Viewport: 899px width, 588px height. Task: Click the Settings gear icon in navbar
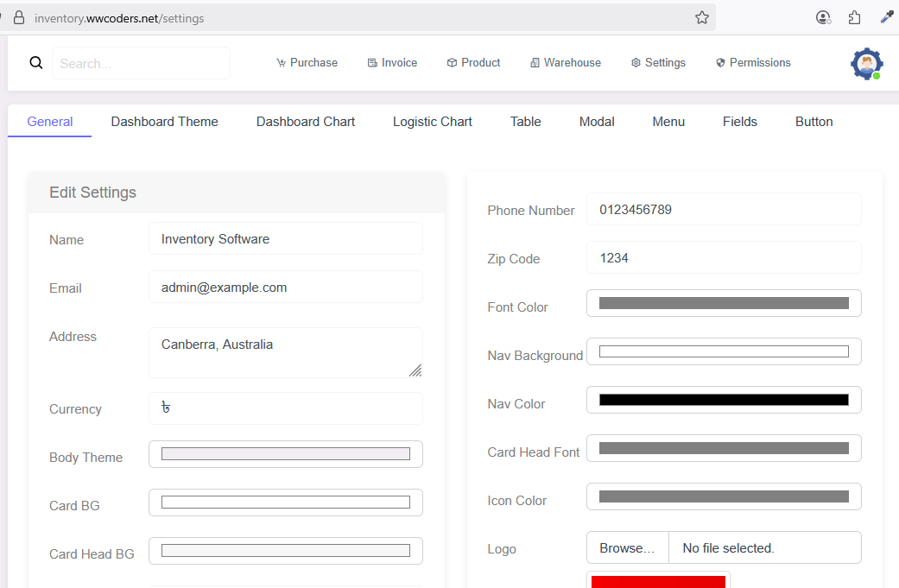click(x=636, y=63)
